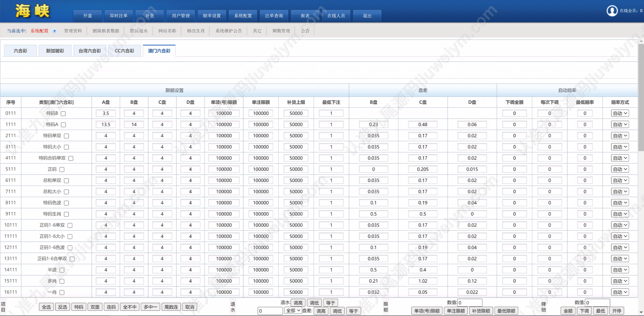Switch to the 六合彩 tab
644x316 pixels.
pos(21,51)
